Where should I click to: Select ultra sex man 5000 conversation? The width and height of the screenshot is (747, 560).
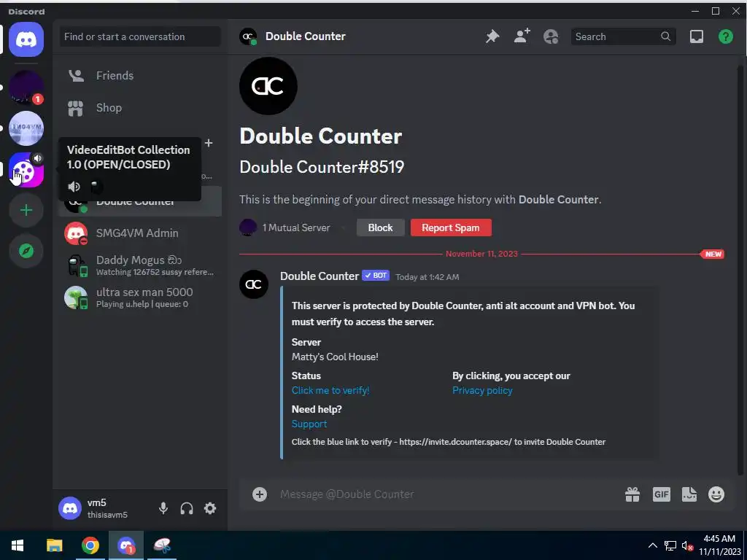click(140, 297)
